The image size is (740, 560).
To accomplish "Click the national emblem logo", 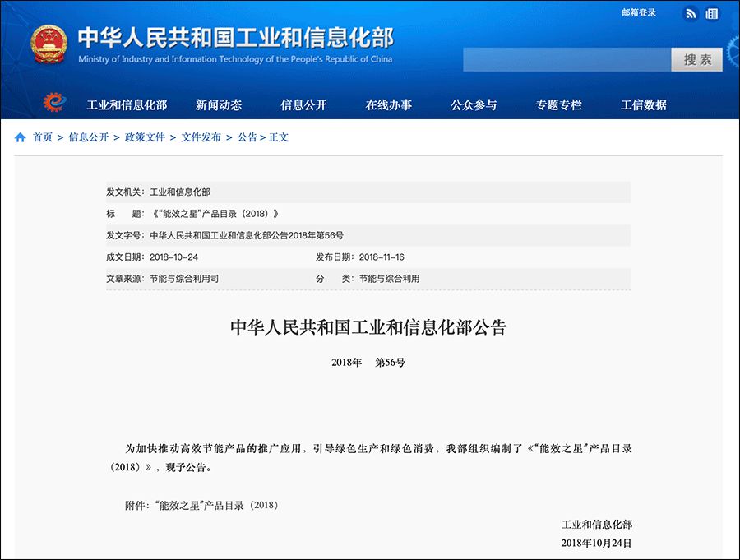I will click(x=49, y=41).
